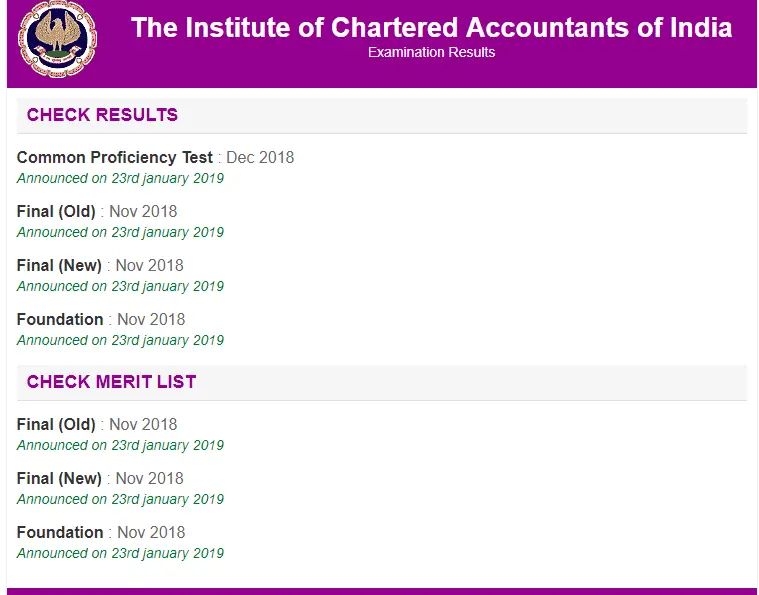Click announcement date under Final (Old) merit list
Image resolution: width=759 pixels, height=595 pixels.
pyautogui.click(x=120, y=445)
